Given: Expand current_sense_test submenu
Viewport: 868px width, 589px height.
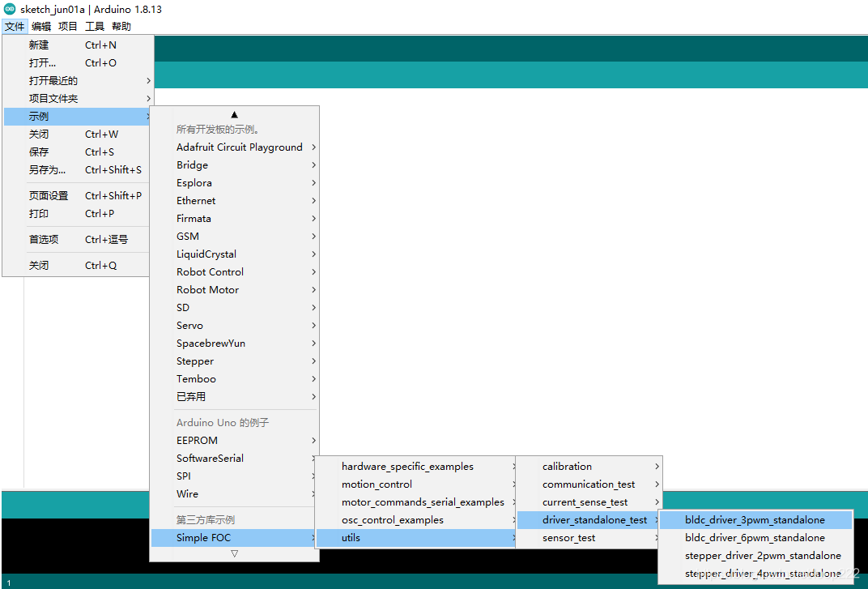Looking at the screenshot, I should [x=589, y=502].
